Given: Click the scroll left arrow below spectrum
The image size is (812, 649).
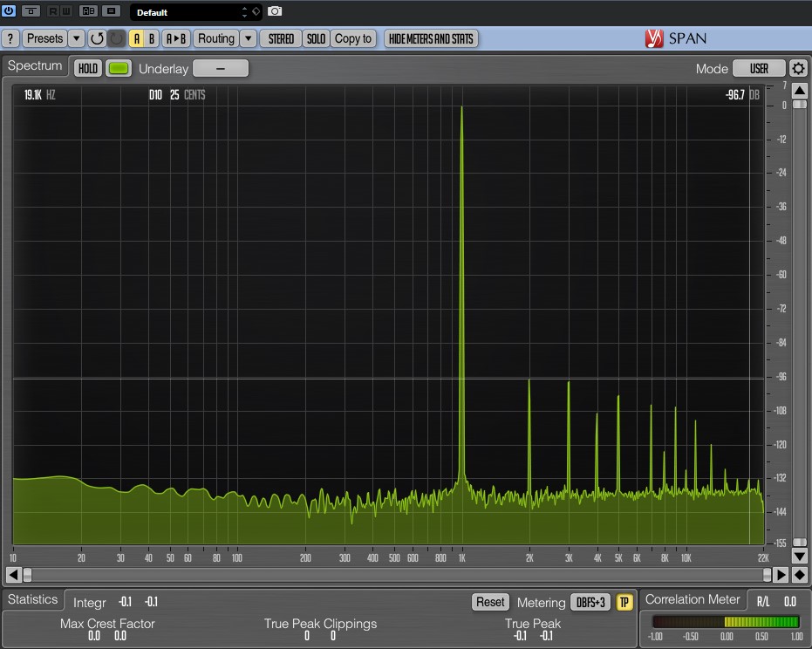Looking at the screenshot, I should 13,574.
